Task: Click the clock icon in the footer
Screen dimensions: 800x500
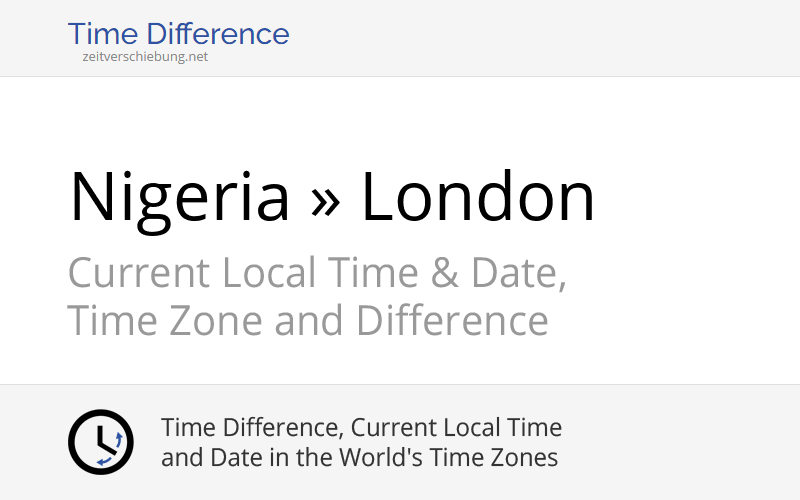Action: point(100,442)
